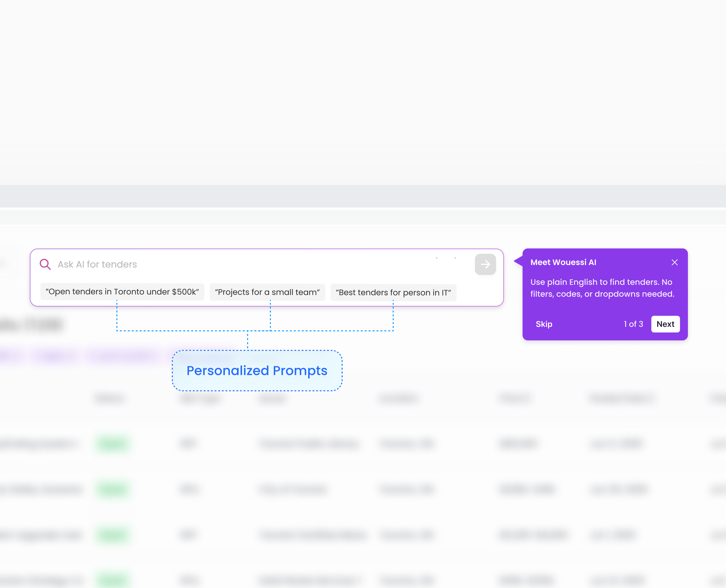Skip the onboarding tour
The height and width of the screenshot is (588, 726).
click(544, 324)
